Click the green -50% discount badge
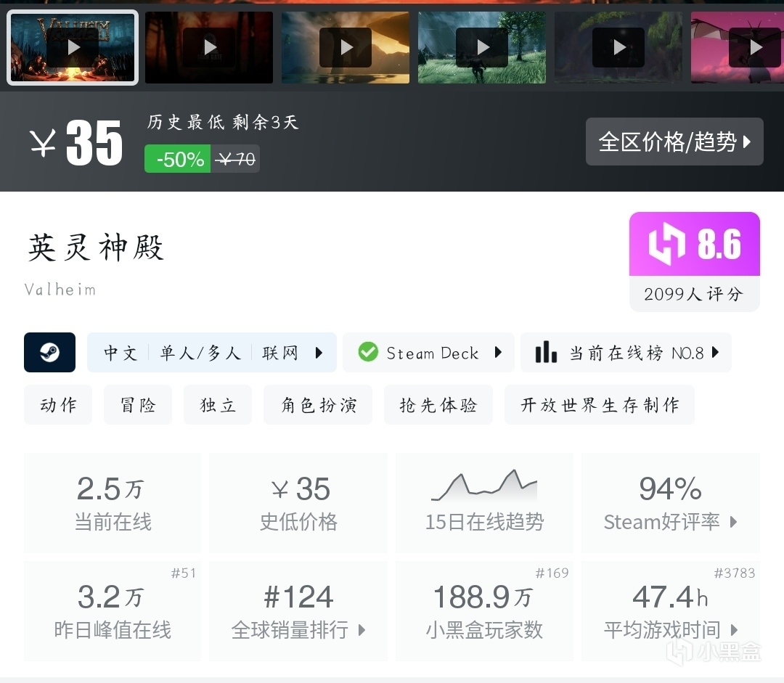 click(178, 159)
